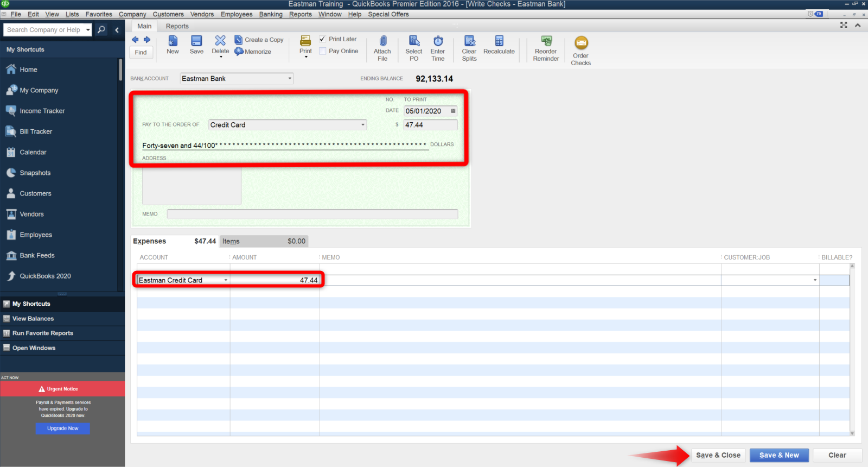Screen dimensions: 868x467
Task: Open the Eastman Credit Card account dropdown
Action: click(x=226, y=280)
